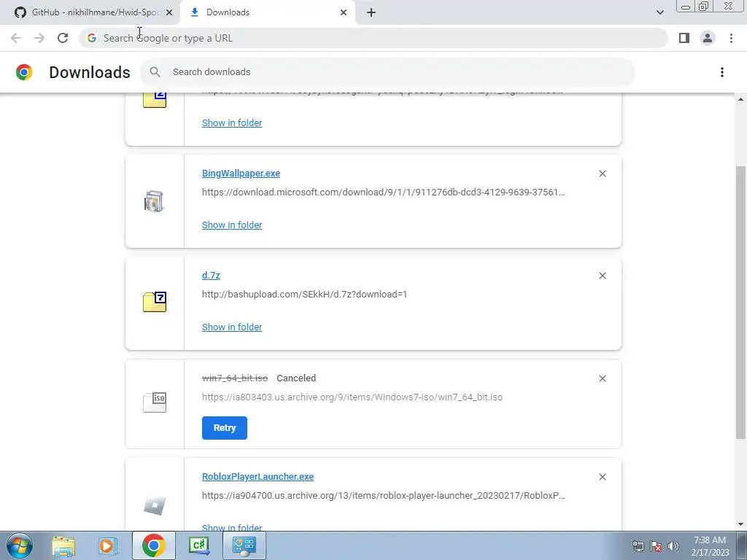Click the search magnifier icon
Viewport: 747px width, 560px height.
coord(155,72)
